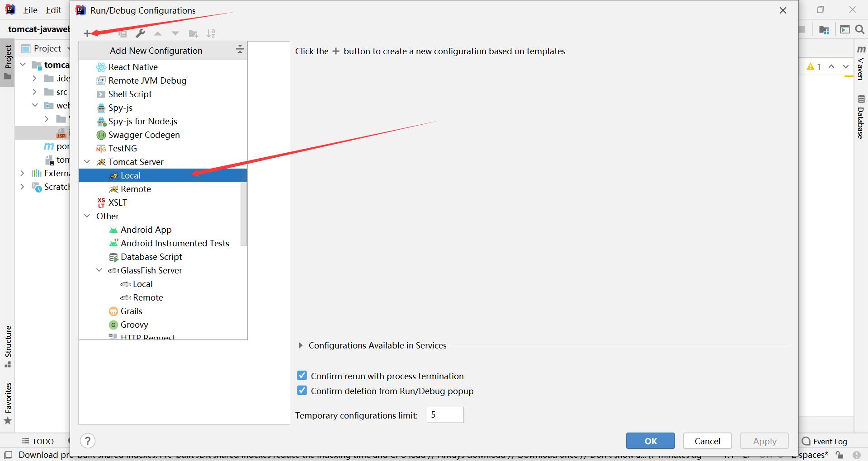Click the project structure icon in main toolbar
The width and height of the screenshot is (868, 461).
pos(824,30)
